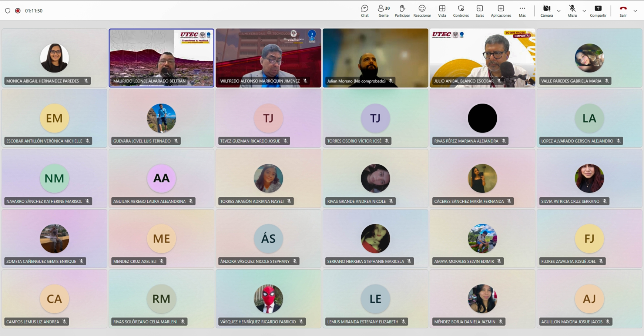Open the Aplicaciones panel
Screen dimensions: 644x336
click(501, 11)
